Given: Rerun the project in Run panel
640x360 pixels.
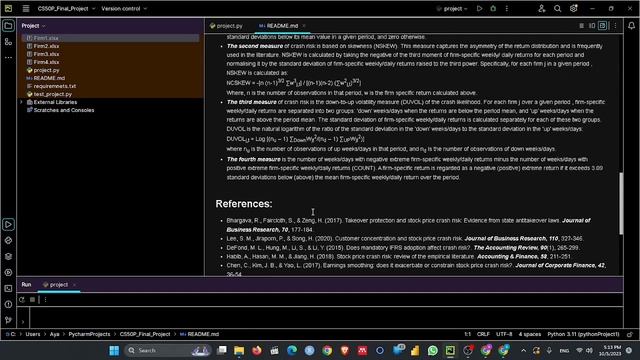Looking at the screenshot, I should pyautogui.click(x=22, y=300).
